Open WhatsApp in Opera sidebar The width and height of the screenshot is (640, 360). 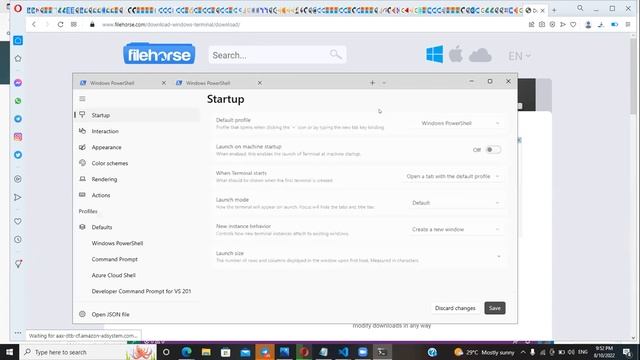coord(18,101)
